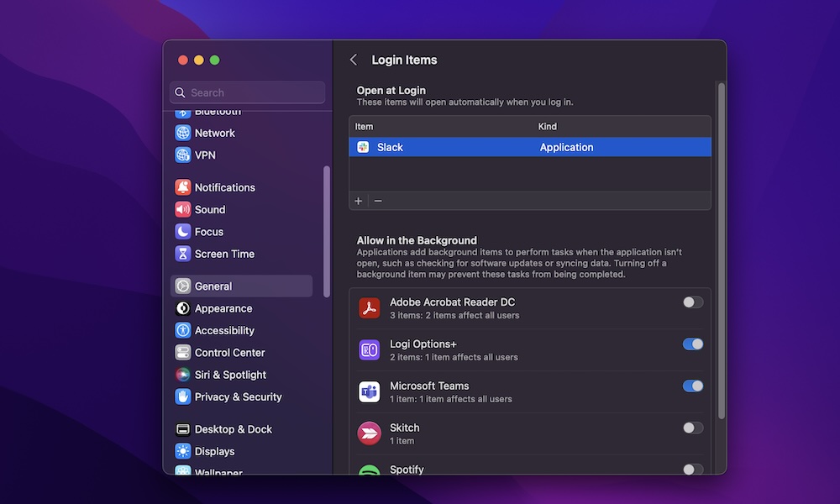This screenshot has height=504, width=840.
Task: Click the Adobe Acrobat Reader DC icon
Action: [370, 308]
